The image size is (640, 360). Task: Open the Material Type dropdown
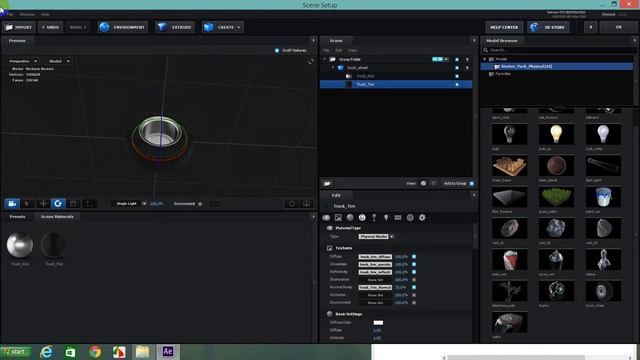click(x=376, y=237)
